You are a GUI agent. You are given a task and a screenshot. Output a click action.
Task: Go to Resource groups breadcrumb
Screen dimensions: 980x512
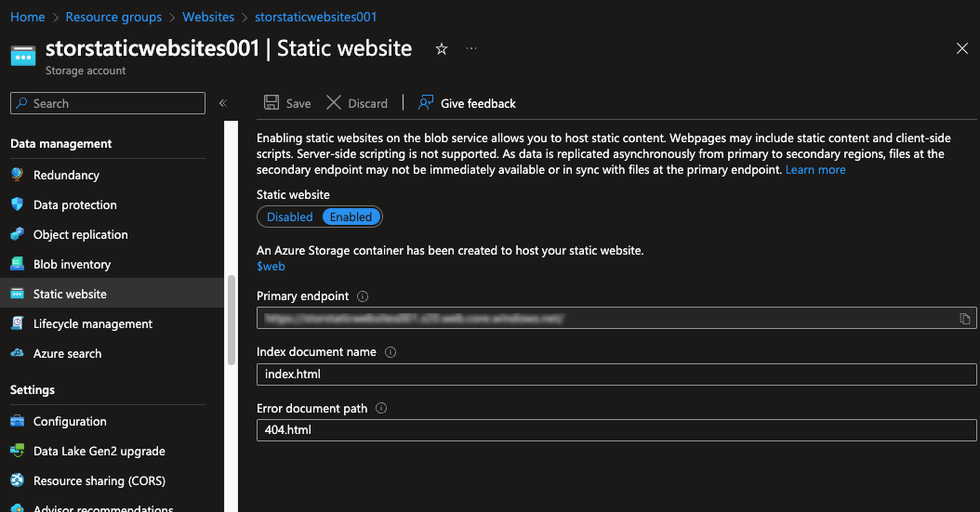click(x=113, y=17)
